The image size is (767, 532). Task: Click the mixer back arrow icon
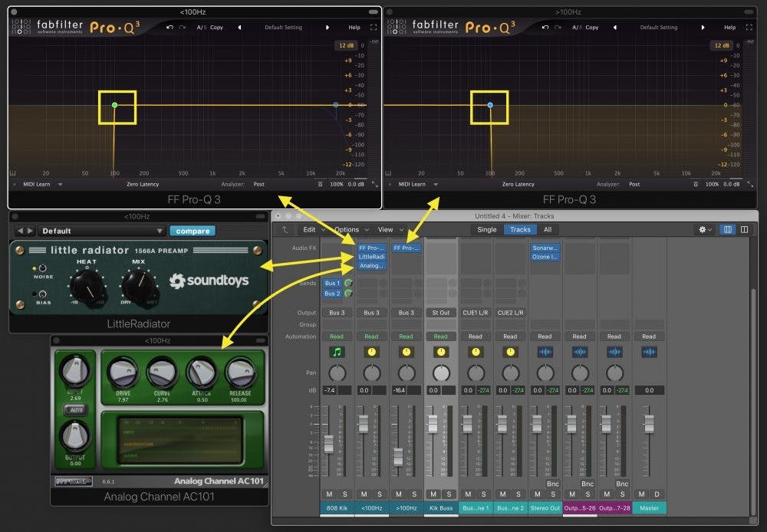285,229
